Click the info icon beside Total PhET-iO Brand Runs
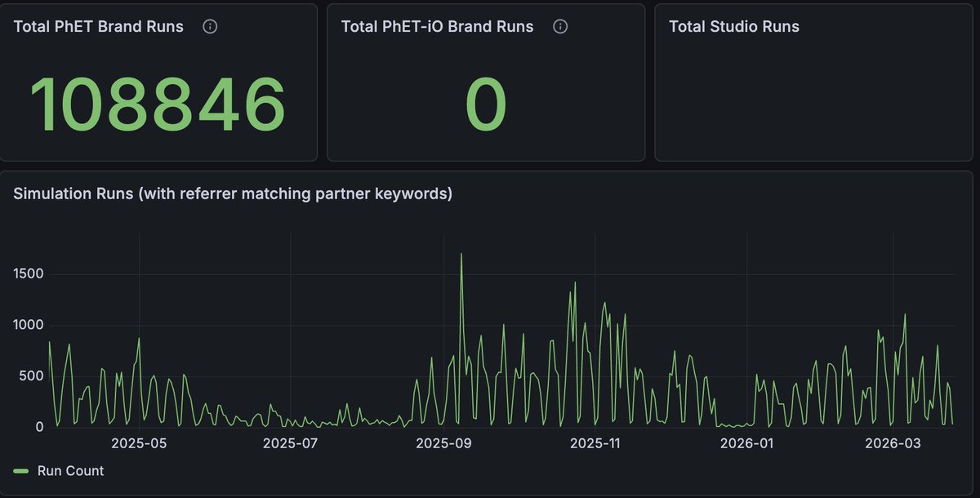 tap(560, 27)
